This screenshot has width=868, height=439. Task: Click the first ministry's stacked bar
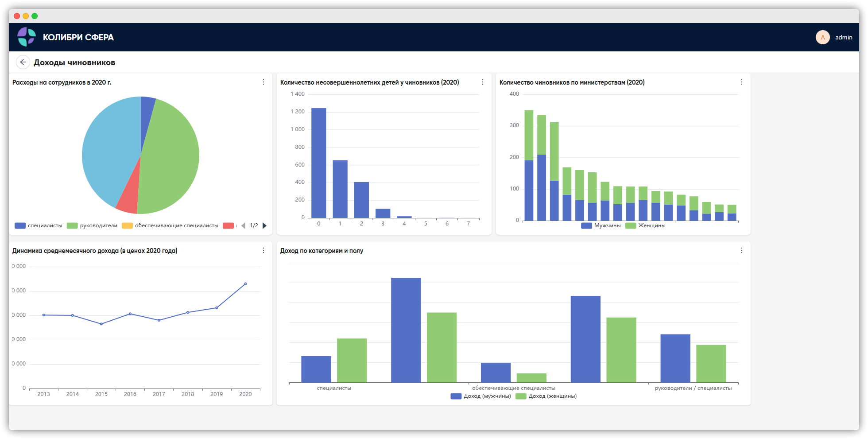click(x=529, y=165)
